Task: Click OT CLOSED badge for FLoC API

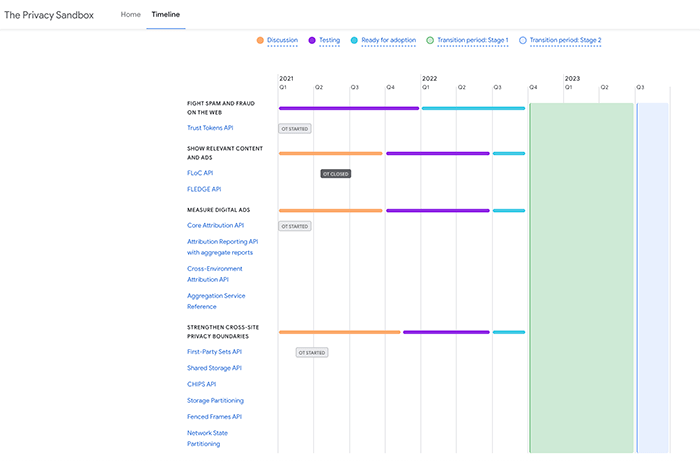Action: pyautogui.click(x=336, y=174)
